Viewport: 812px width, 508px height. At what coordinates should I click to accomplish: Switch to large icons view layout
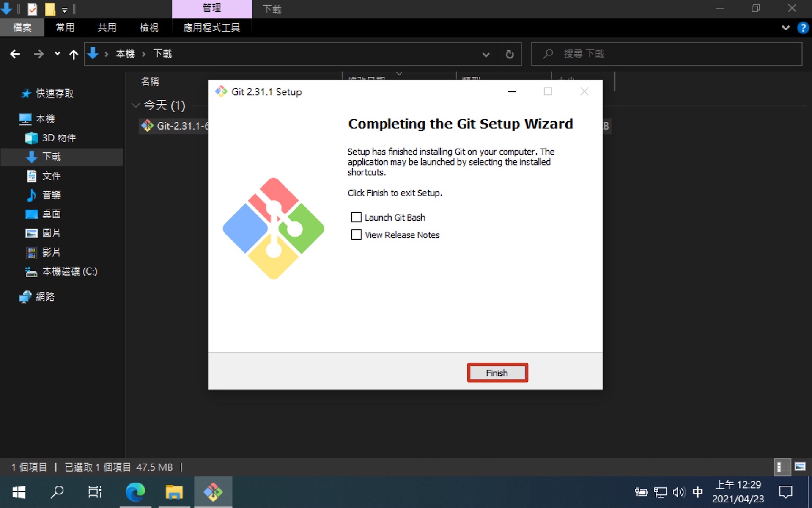coord(800,467)
